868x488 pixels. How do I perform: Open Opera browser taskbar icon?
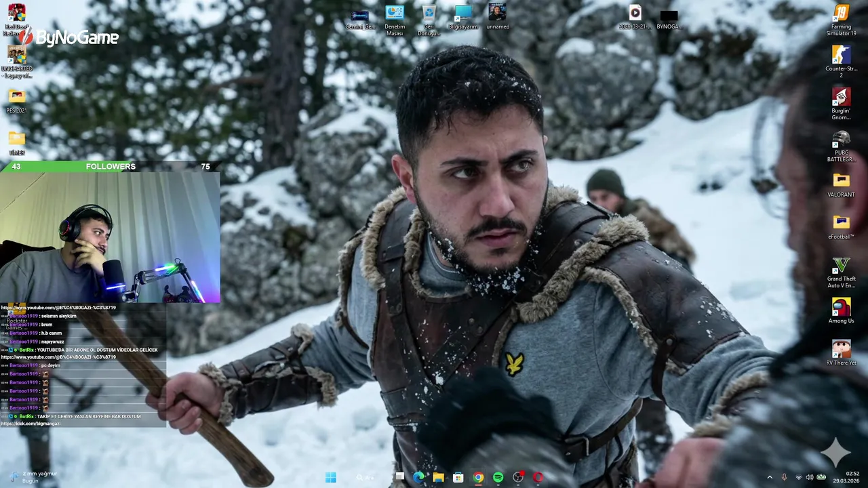click(x=538, y=477)
